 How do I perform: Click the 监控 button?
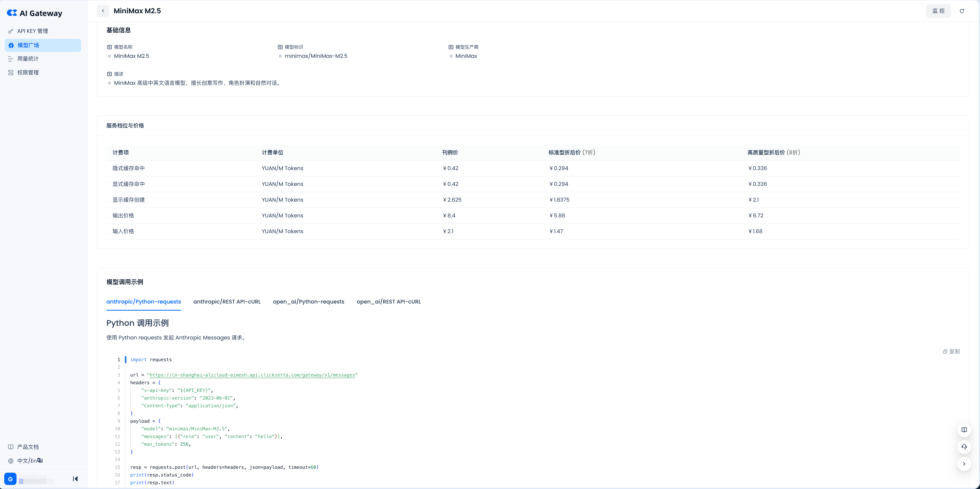point(939,11)
